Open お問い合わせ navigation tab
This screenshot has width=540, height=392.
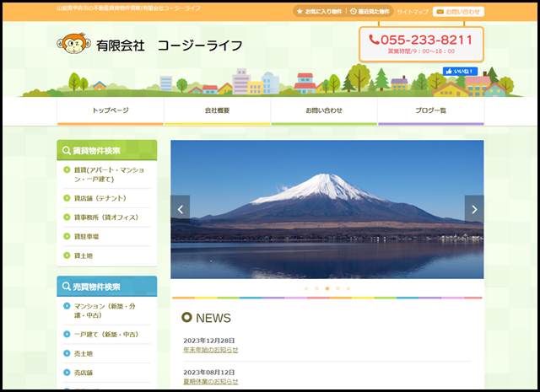[x=324, y=110]
